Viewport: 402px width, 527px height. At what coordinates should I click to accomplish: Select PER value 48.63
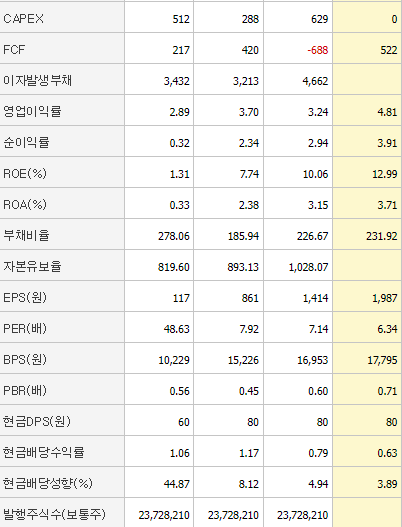pos(176,329)
